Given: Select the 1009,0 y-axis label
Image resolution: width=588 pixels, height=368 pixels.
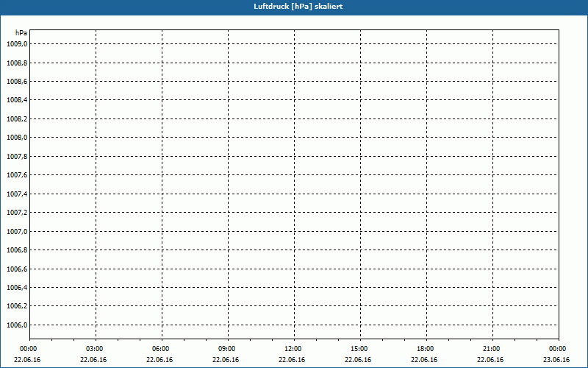Looking at the screenshot, I should [x=17, y=44].
